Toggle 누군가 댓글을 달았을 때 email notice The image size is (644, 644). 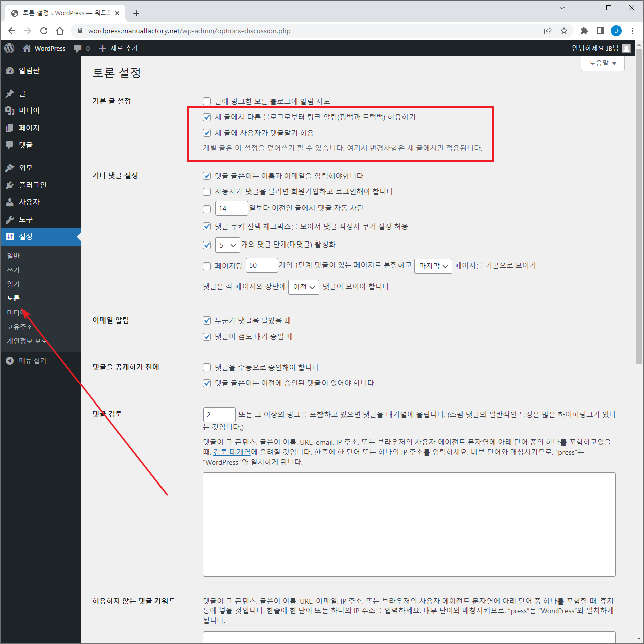[207, 320]
